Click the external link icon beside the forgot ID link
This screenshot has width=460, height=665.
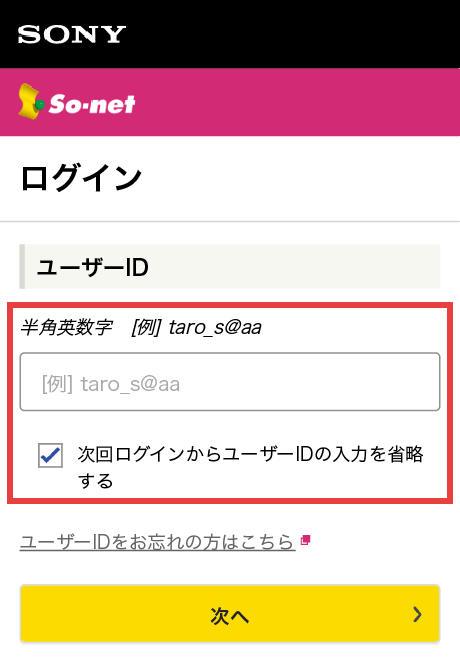click(305, 540)
